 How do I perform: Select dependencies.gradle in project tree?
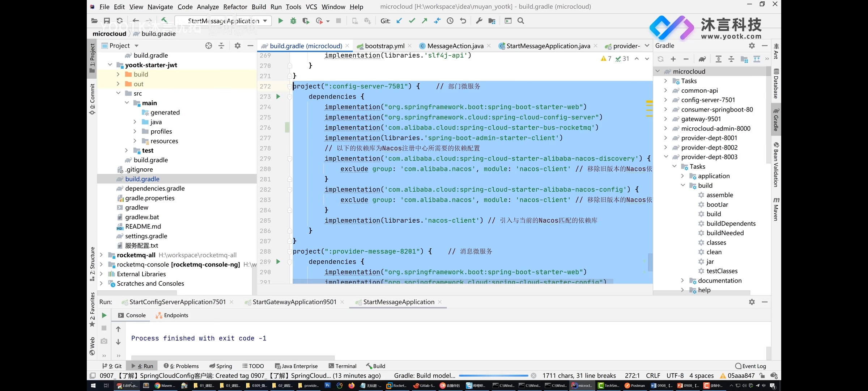point(155,189)
